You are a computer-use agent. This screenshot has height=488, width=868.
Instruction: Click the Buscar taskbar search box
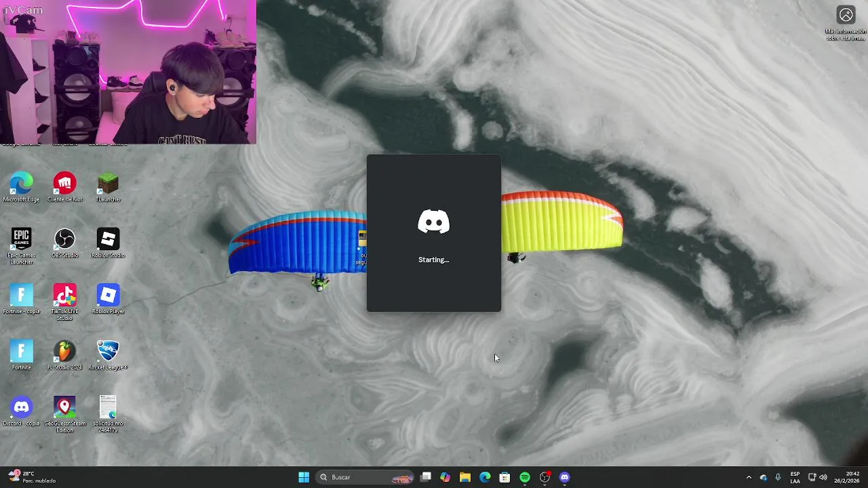tap(366, 477)
